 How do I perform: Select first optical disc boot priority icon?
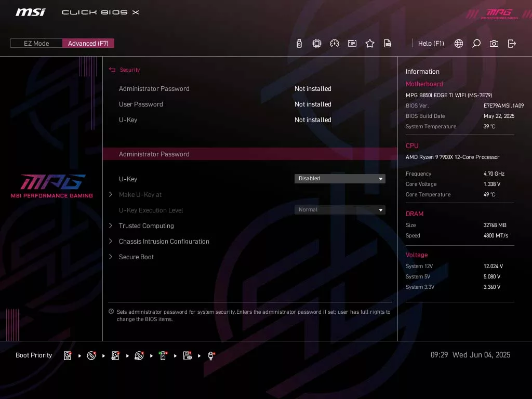pyautogui.click(x=91, y=355)
